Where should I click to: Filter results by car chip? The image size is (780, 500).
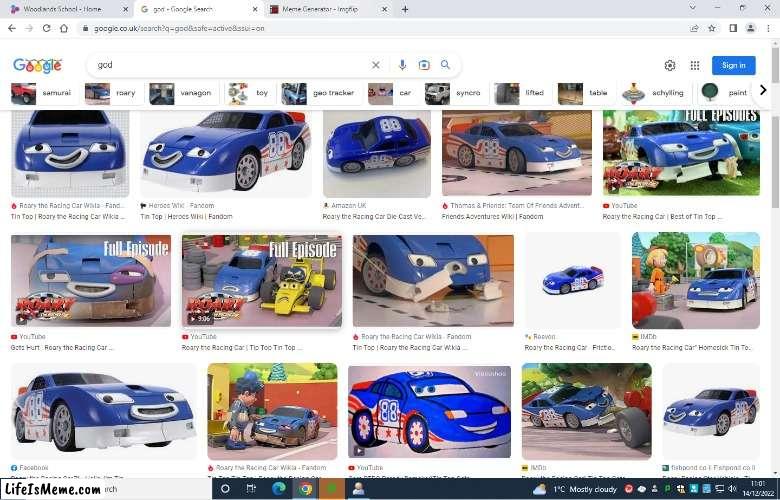click(390, 93)
